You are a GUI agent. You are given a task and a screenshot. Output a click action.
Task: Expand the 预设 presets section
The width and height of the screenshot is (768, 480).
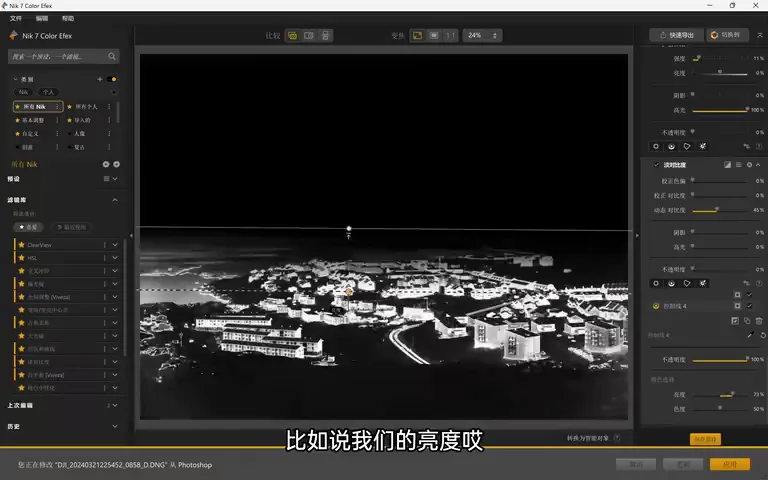pyautogui.click(x=115, y=179)
